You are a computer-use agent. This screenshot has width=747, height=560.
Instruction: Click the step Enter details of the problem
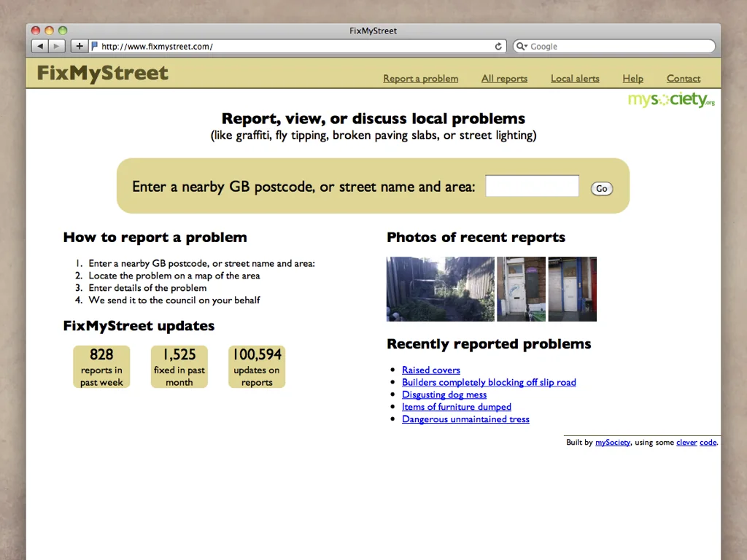147,288
